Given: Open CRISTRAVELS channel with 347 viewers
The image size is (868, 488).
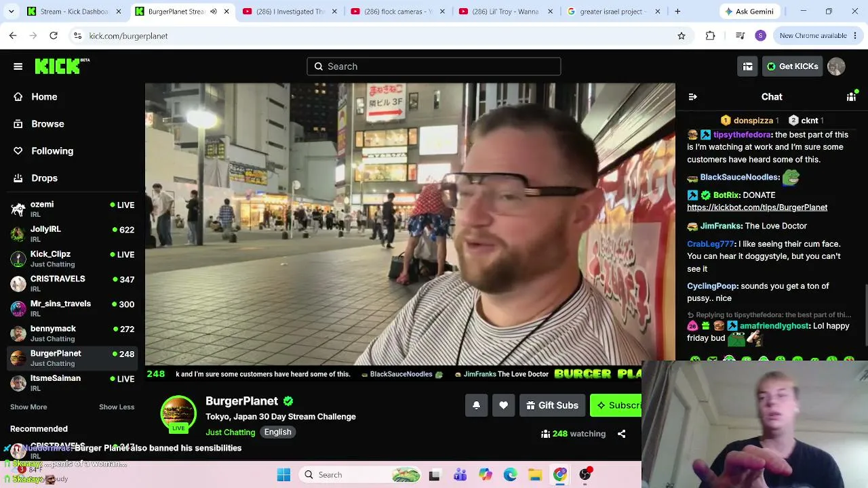Looking at the screenshot, I should 73,283.
